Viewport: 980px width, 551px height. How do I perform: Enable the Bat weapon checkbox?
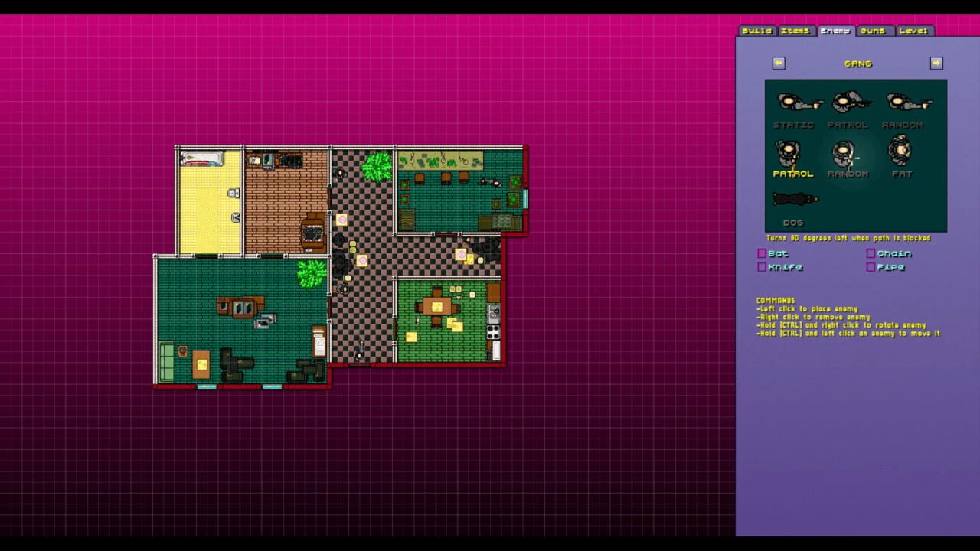click(761, 253)
